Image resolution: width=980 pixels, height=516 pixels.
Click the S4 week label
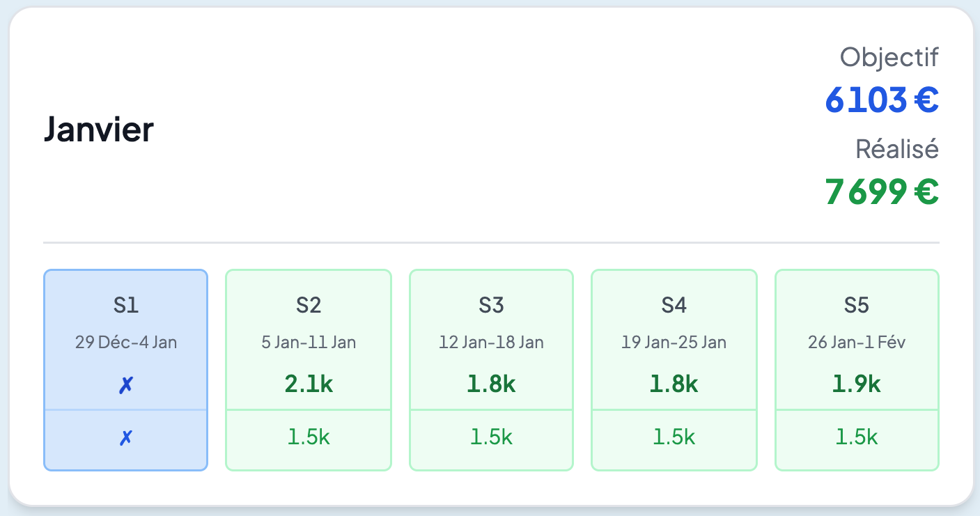pyautogui.click(x=674, y=305)
